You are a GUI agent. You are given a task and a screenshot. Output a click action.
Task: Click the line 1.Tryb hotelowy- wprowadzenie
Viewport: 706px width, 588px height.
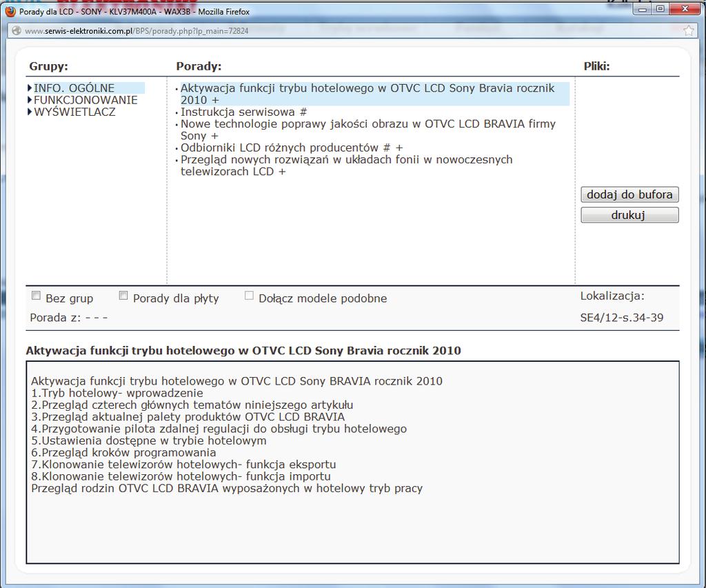pos(117,393)
